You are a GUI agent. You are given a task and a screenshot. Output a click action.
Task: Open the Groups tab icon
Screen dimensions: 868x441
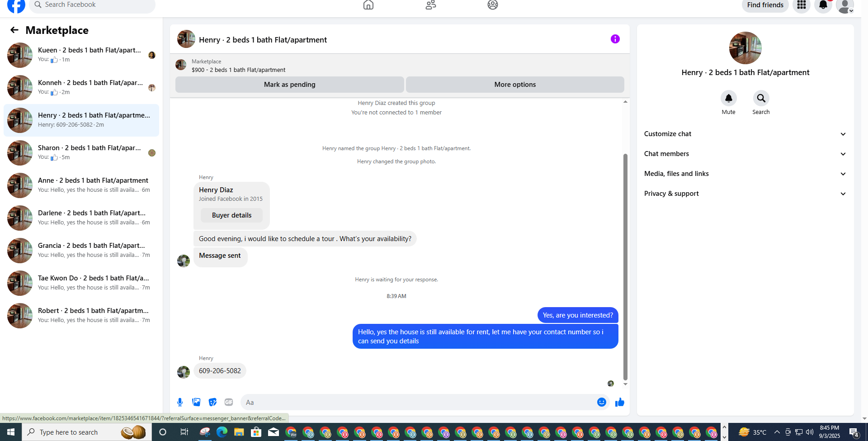point(493,5)
